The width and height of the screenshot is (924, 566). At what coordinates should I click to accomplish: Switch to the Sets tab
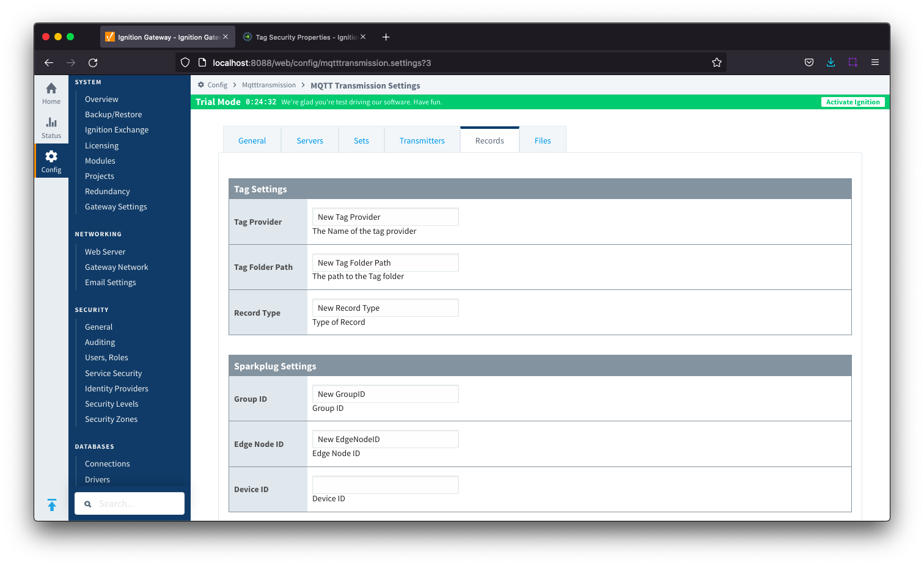361,140
